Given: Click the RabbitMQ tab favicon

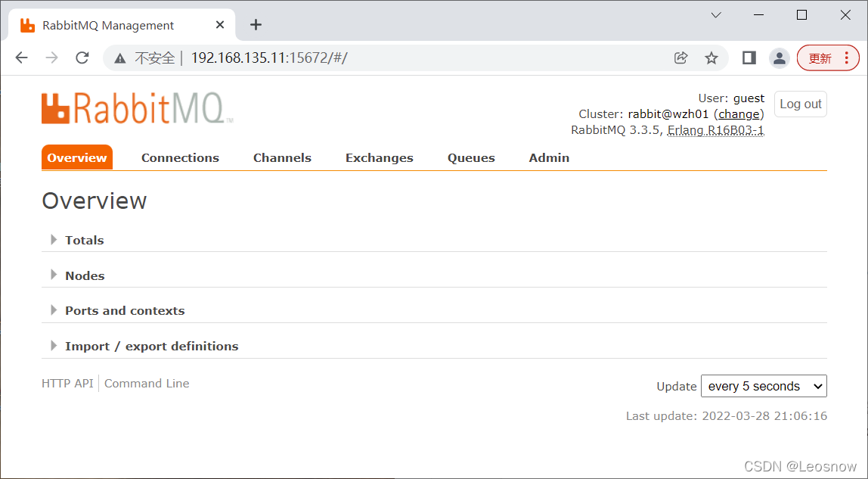Looking at the screenshot, I should pos(28,25).
